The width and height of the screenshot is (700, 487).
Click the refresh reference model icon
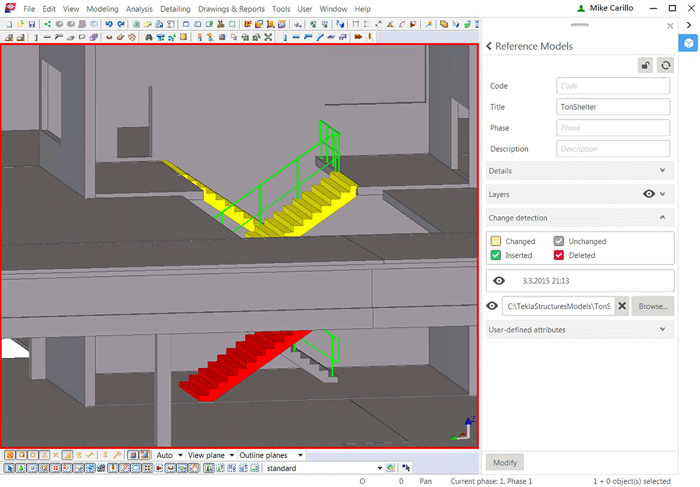coord(665,65)
